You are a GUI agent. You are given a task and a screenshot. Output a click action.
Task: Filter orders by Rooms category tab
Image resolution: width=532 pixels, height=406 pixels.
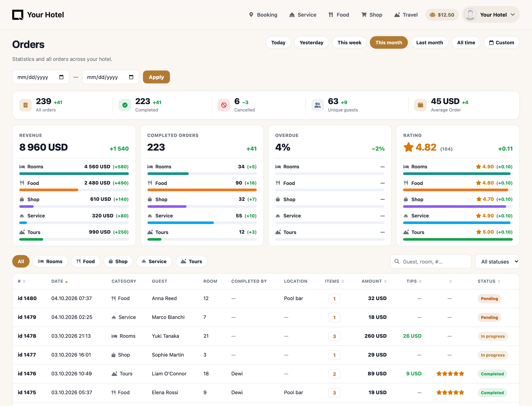[x=50, y=262]
